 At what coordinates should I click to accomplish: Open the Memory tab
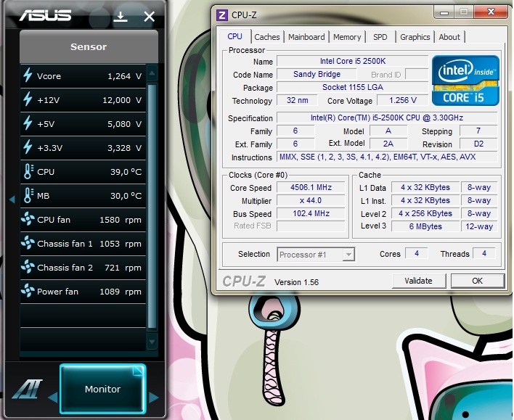click(x=347, y=37)
